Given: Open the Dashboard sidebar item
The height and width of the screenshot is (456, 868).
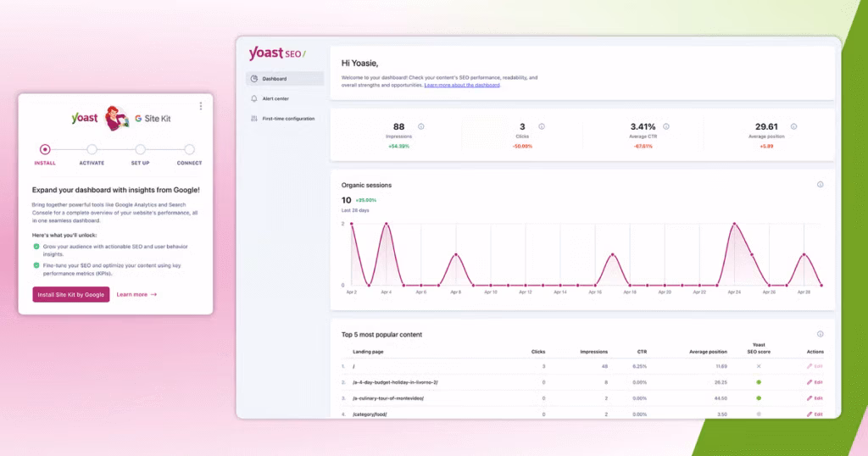Looking at the screenshot, I should tap(284, 79).
